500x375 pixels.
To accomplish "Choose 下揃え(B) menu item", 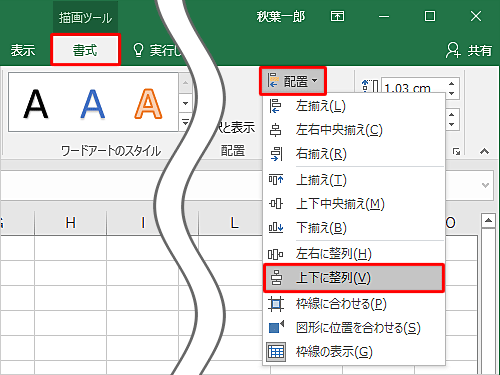I will (x=354, y=228).
